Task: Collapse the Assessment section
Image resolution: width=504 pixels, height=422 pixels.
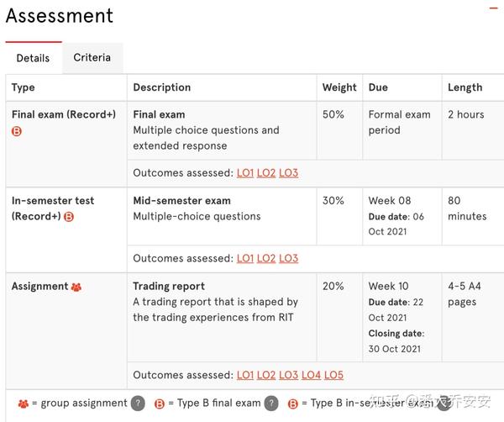Action: pyautogui.click(x=495, y=8)
